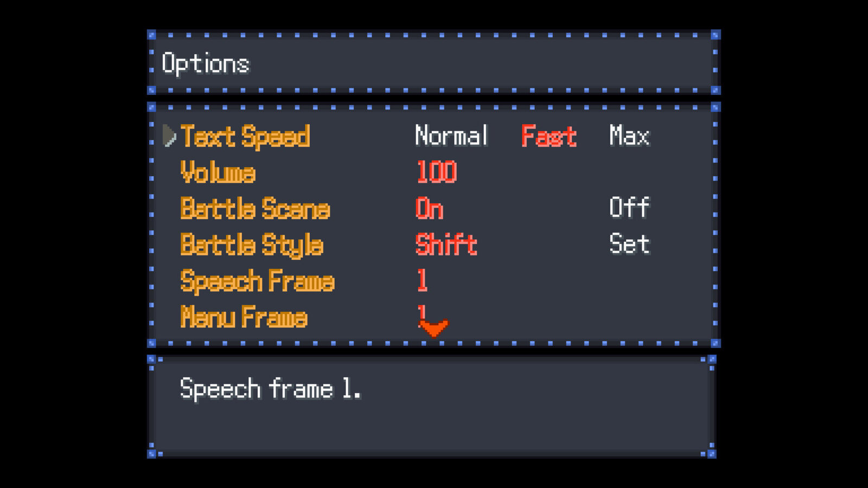Set text speed to Normal
Image resolution: width=868 pixels, height=488 pixels.
tap(451, 136)
